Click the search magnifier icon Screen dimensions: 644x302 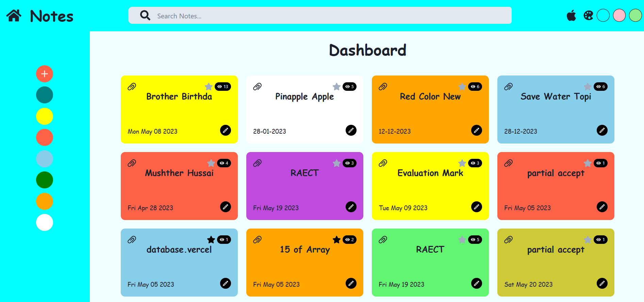click(x=145, y=15)
